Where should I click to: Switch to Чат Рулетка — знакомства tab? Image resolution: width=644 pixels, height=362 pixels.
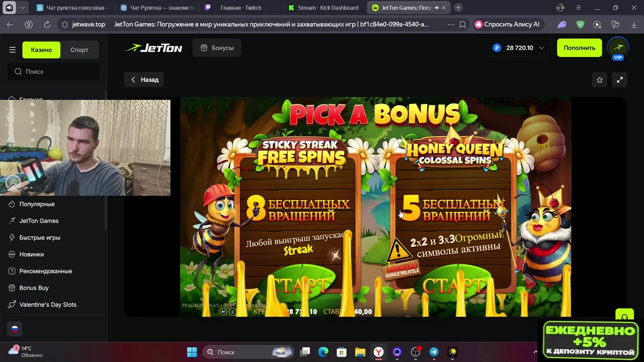tap(157, 8)
